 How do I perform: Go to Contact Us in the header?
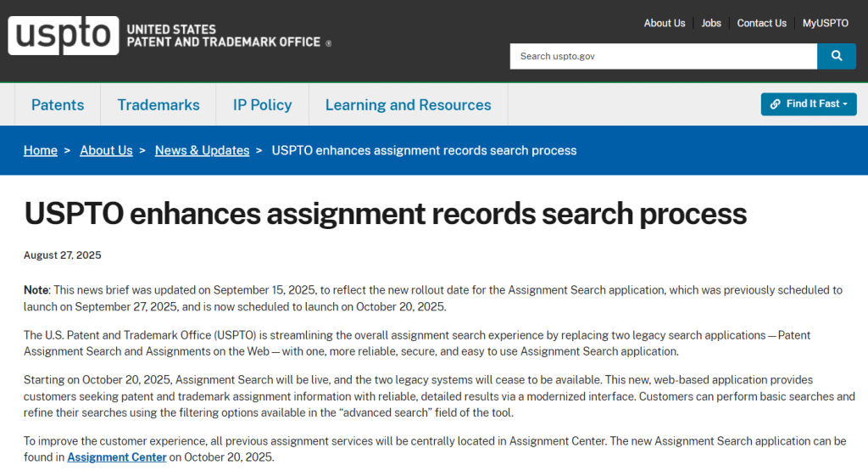click(x=761, y=23)
